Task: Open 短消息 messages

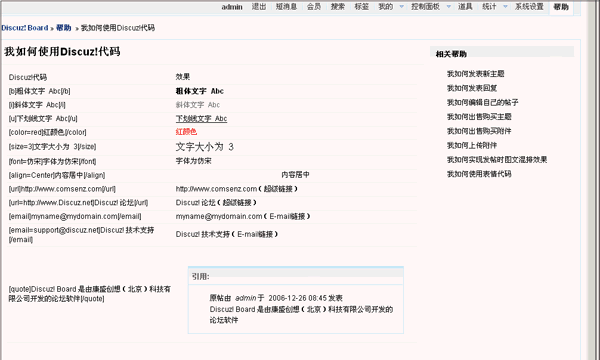Action: (x=286, y=7)
